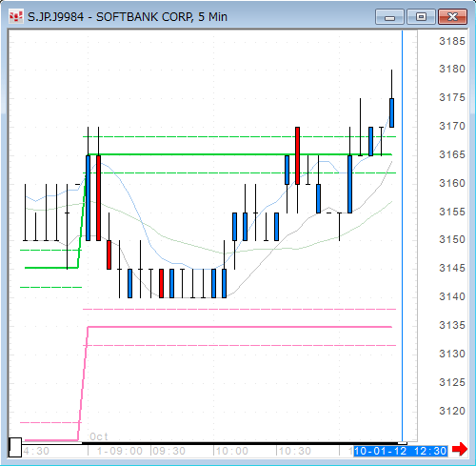Minimize the SOFTBANK CORP chart window
Viewport: 476px width, 466px height.
point(389,16)
